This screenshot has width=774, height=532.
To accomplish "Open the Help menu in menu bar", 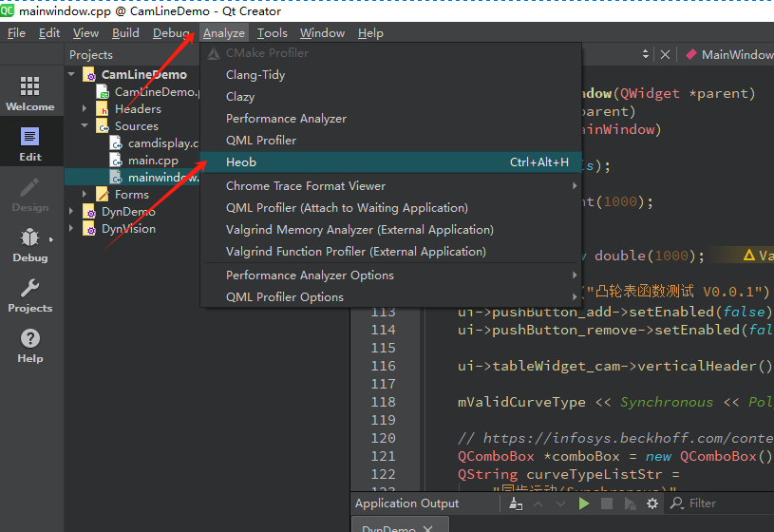I will coord(370,33).
